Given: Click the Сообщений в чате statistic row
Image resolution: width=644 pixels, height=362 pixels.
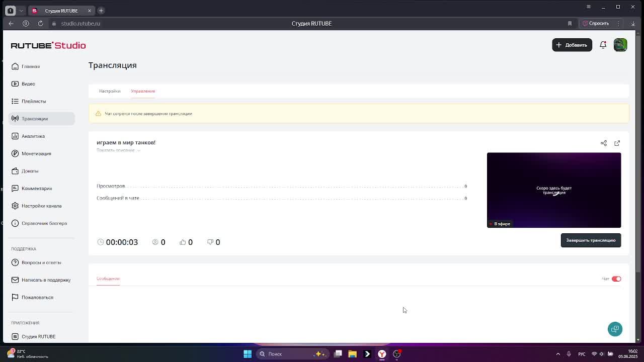Looking at the screenshot, I should [x=282, y=198].
